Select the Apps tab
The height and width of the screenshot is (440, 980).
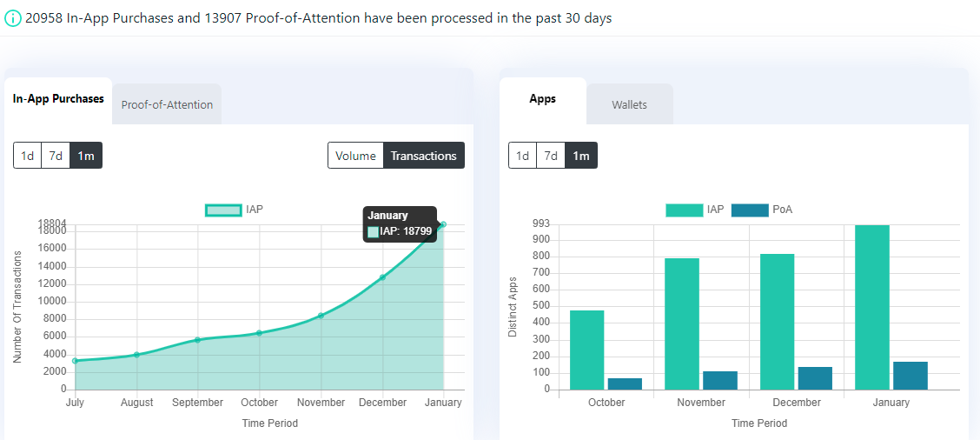click(x=542, y=99)
